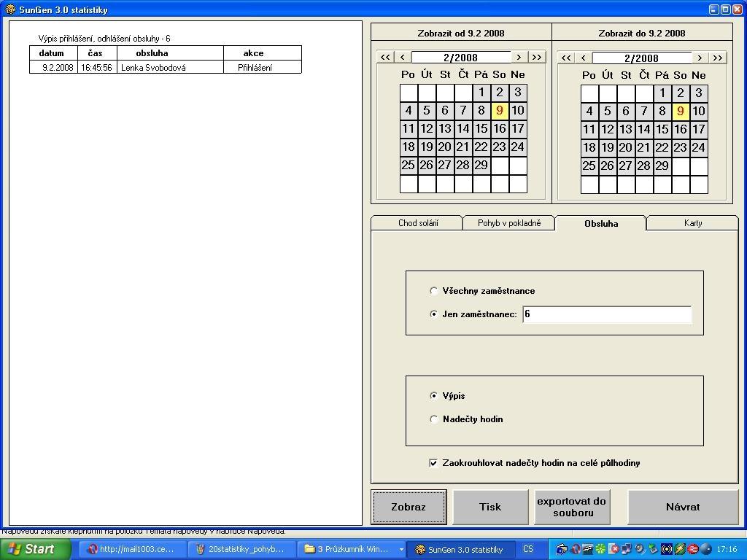Click month field 2/2008 in Zobrazit od calendar
Screen dimensions: 747x560
pyautogui.click(x=461, y=58)
